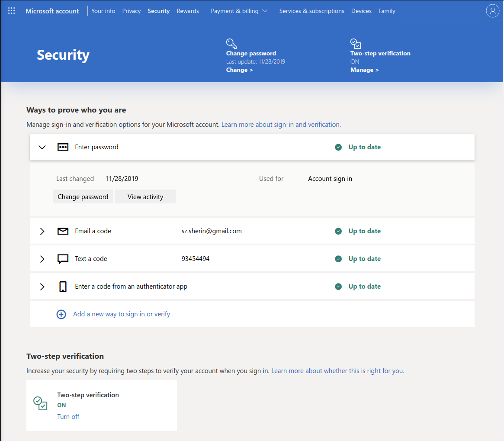Image resolution: width=504 pixels, height=441 pixels.
Task: Click Manage > under Two-step verification
Action: 365,70
